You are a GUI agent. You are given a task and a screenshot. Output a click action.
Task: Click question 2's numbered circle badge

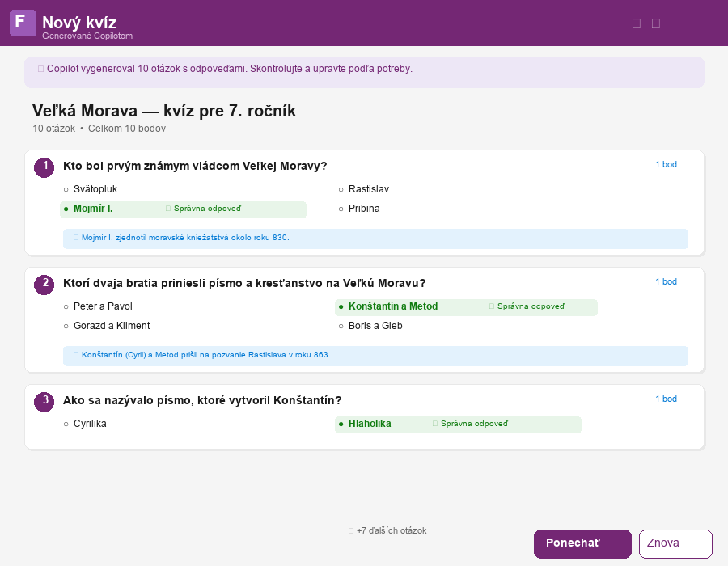[44, 285]
